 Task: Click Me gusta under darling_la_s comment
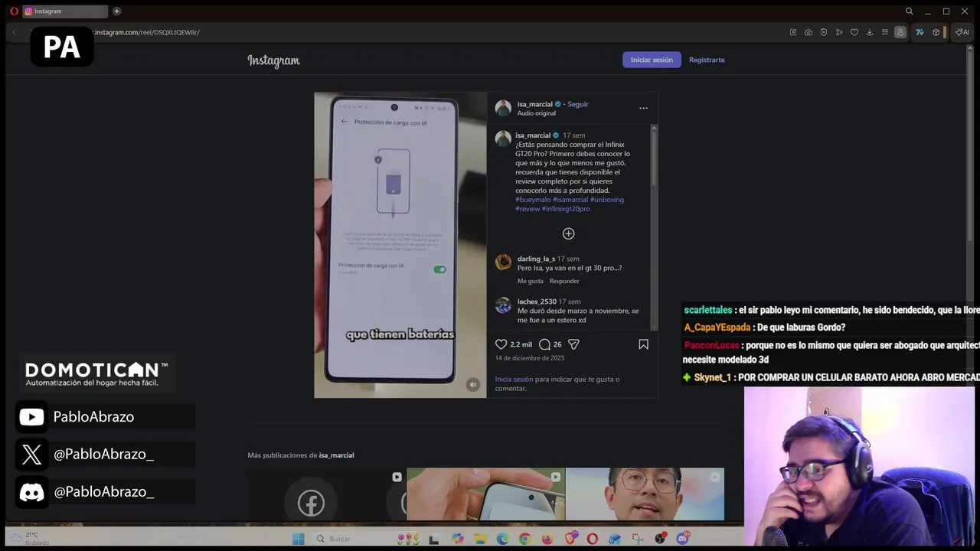(x=530, y=281)
